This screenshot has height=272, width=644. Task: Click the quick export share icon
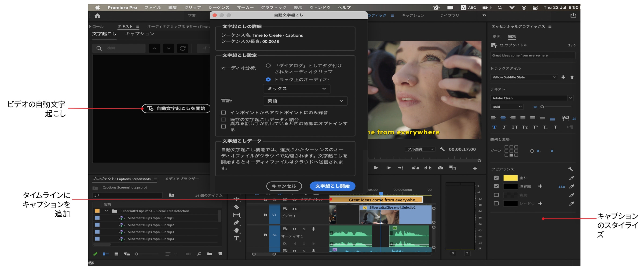tap(573, 15)
